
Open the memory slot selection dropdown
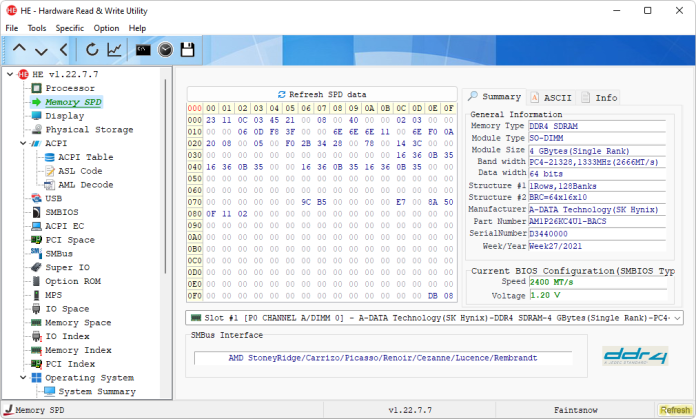tap(679, 317)
